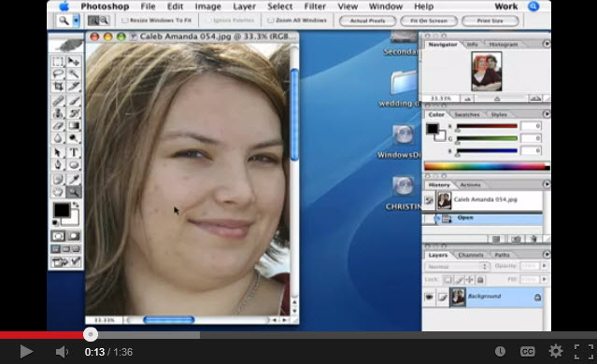This screenshot has width=597, height=364.
Task: Switch to the Channels tab
Action: 471,255
